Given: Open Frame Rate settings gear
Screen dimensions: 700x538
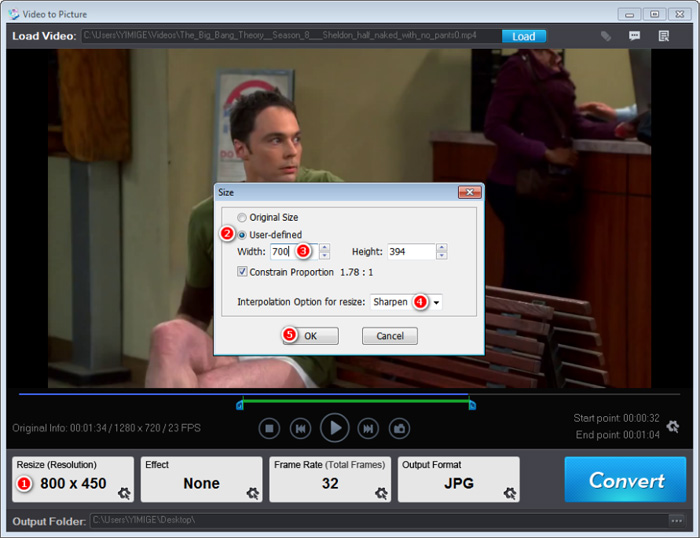Looking at the screenshot, I should coord(381,493).
